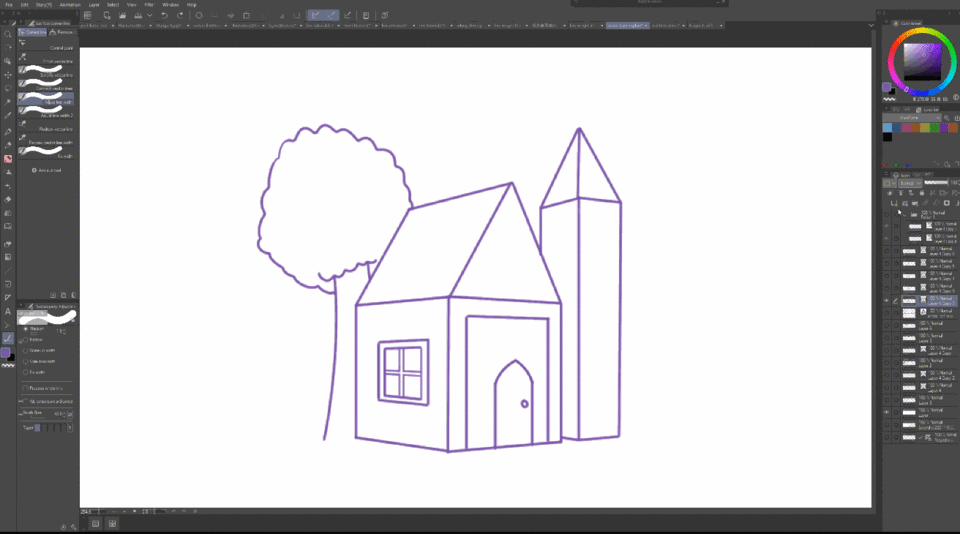This screenshot has width=960, height=534.
Task: Select the Narrow radio option
Action: pyautogui.click(x=26, y=339)
